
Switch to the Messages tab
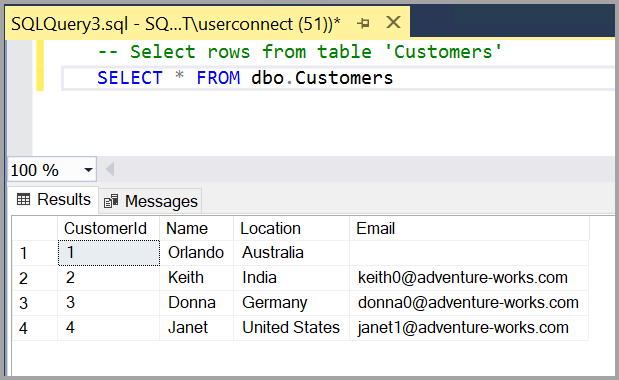(150, 201)
